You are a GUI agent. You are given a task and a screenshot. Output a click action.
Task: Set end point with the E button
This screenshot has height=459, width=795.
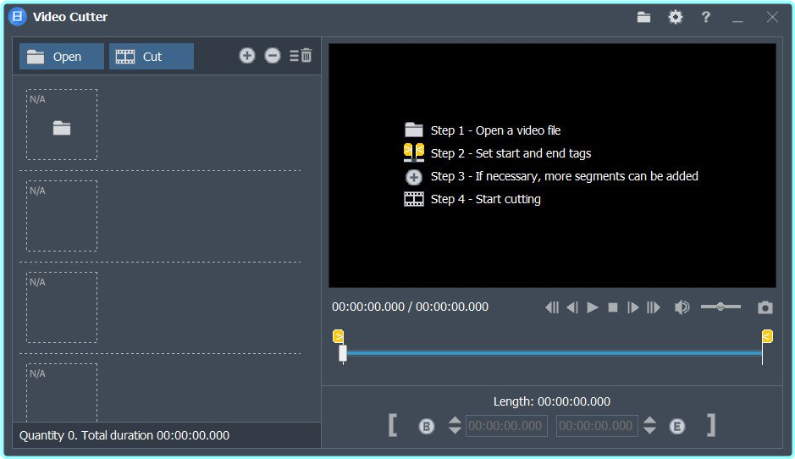tap(677, 426)
